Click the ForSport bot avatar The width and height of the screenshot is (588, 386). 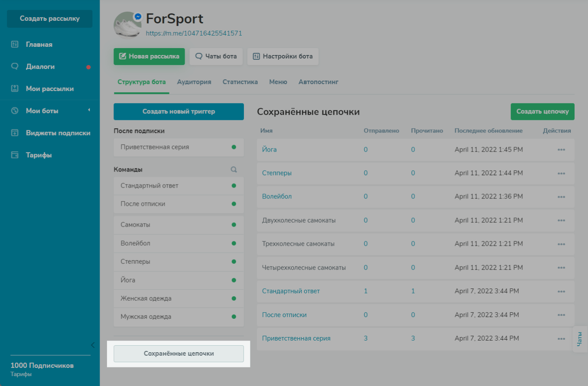127,26
